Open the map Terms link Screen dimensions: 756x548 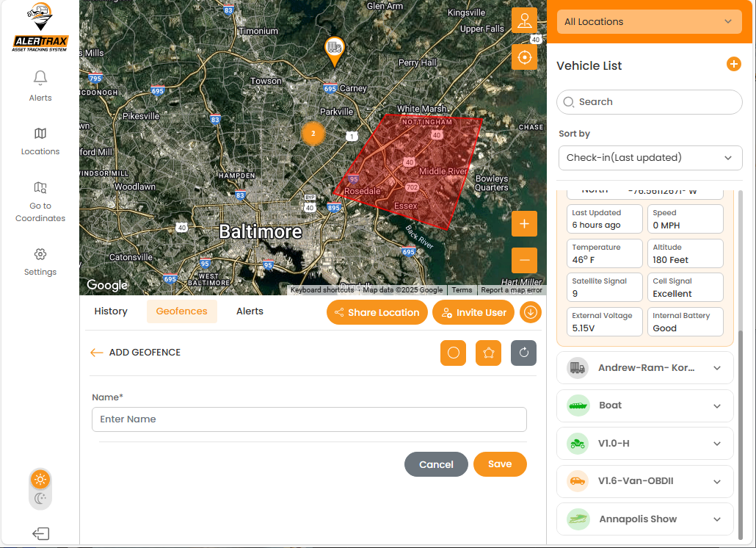coord(462,290)
